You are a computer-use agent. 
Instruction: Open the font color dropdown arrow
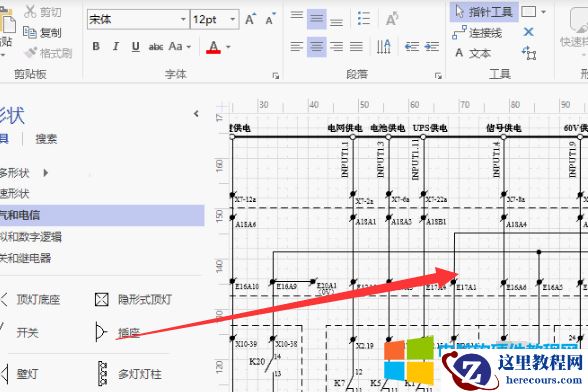[x=228, y=47]
